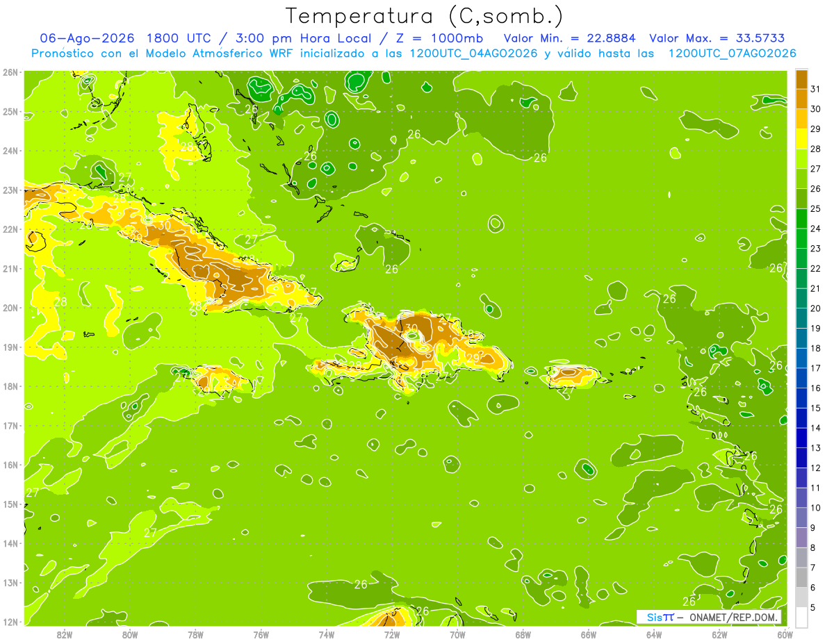834x644 pixels.
Task: Select the initialization stamp "1200UTC_04AGO2026"
Action: [472, 53]
